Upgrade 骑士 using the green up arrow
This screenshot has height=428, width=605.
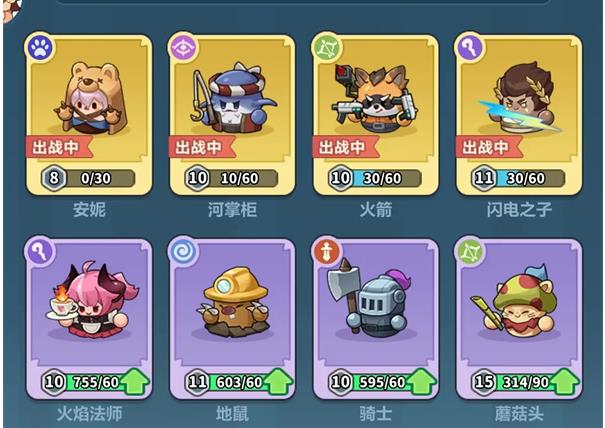coord(421,381)
